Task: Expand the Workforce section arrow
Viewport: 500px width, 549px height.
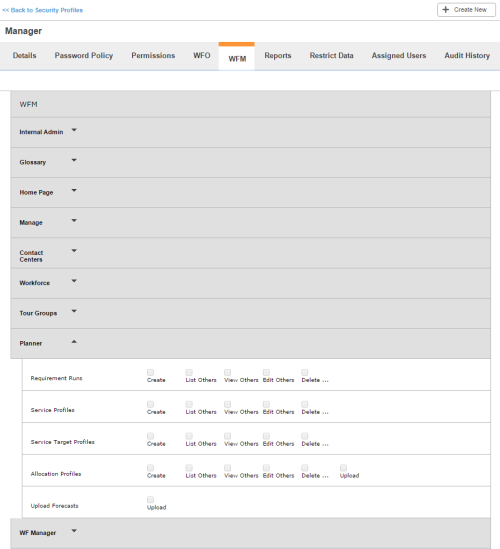Action: click(x=74, y=281)
